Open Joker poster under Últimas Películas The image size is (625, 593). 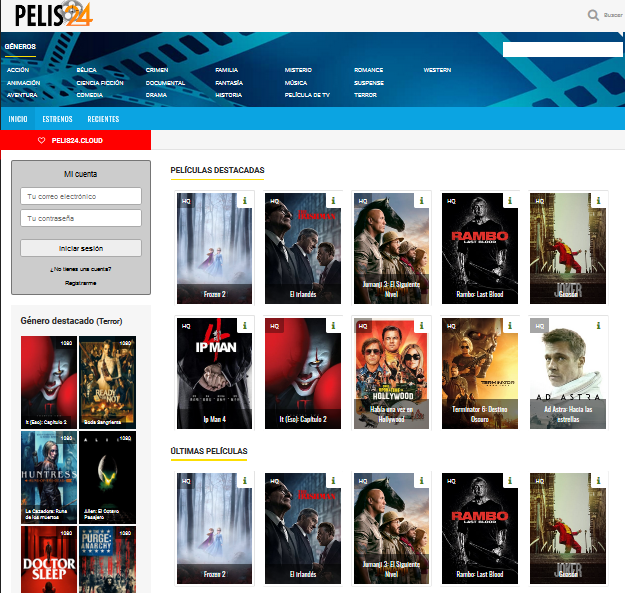(x=568, y=528)
